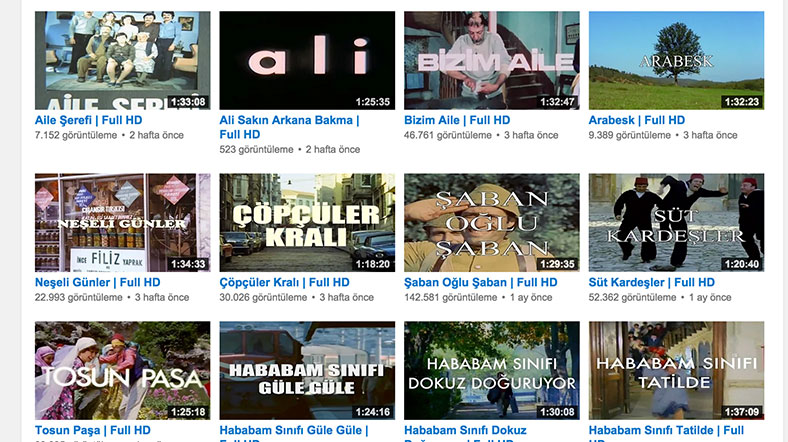Open the Hababam Sınıfı Tatilde thumbnail

coord(676,371)
